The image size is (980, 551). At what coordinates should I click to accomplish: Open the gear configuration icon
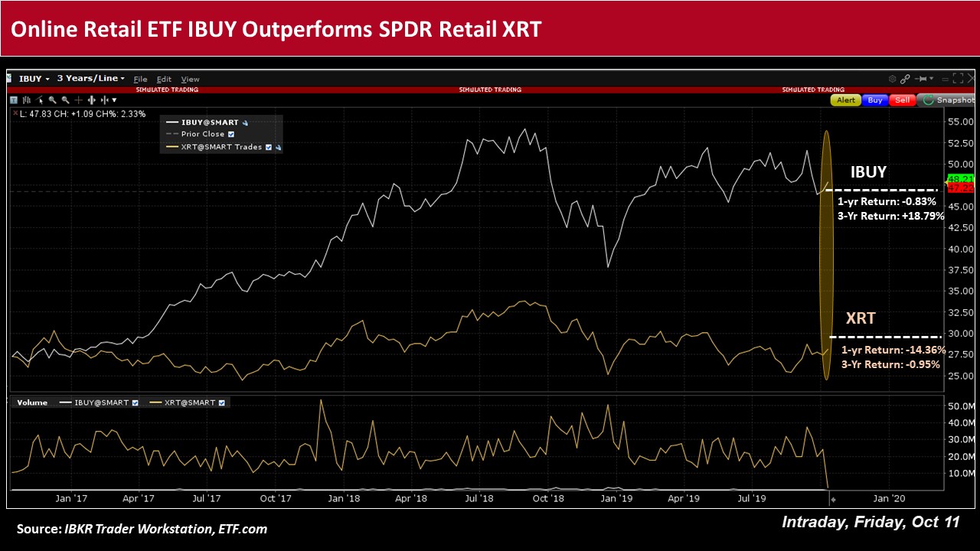pyautogui.click(x=893, y=79)
